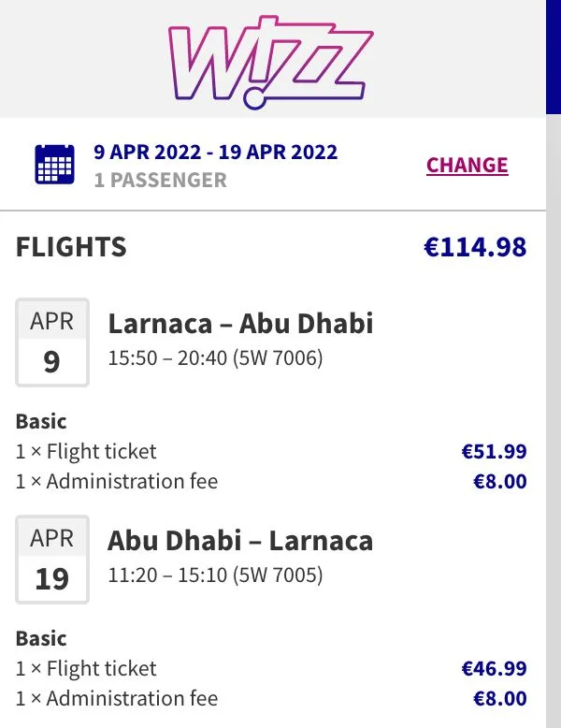Viewport: 561px width, 728px height.
Task: Click the €114.98 flights total
Action: point(475,247)
